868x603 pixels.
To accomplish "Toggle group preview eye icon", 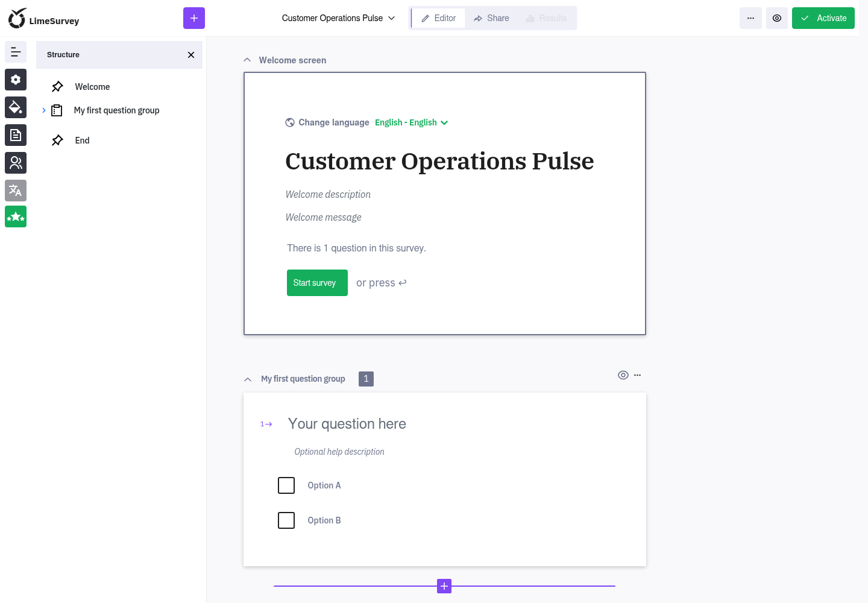I will tap(623, 375).
